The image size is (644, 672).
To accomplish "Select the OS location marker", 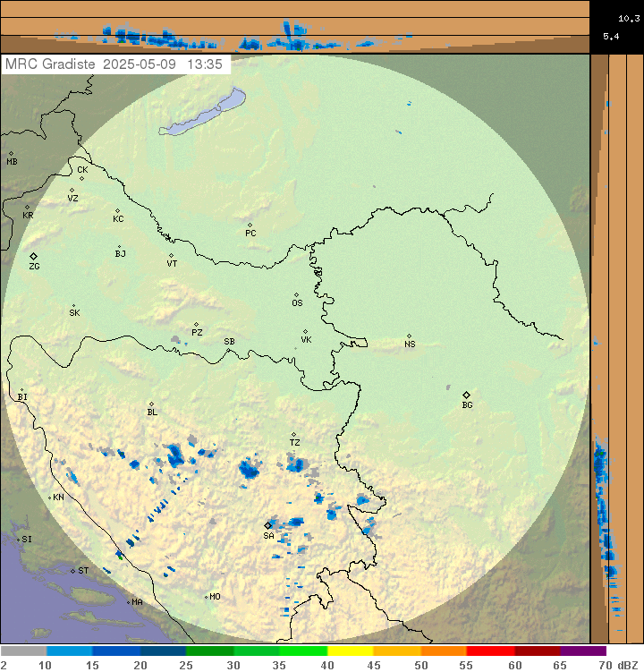I will click(x=296, y=295).
